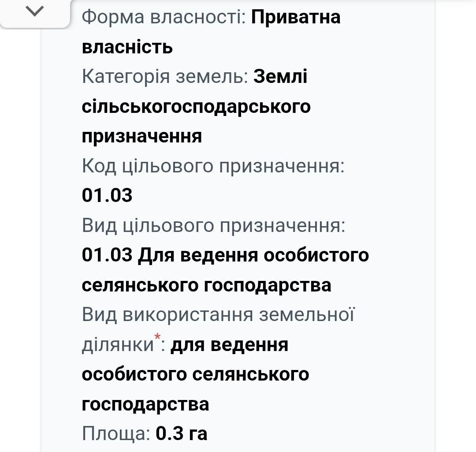The image size is (476, 452).
Task: Click the red asterisk footnote marker
Action: click(157, 337)
